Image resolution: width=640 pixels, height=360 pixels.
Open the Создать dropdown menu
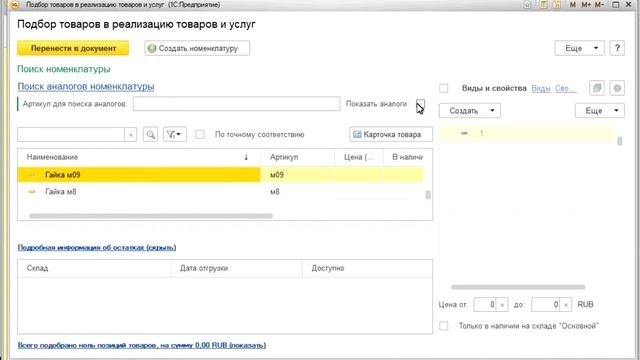pyautogui.click(x=470, y=111)
